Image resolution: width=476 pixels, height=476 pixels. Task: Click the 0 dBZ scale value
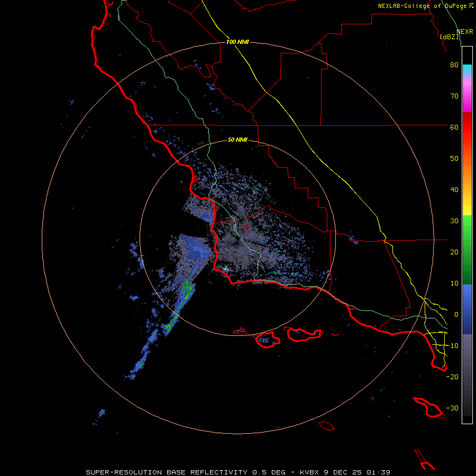coord(456,315)
